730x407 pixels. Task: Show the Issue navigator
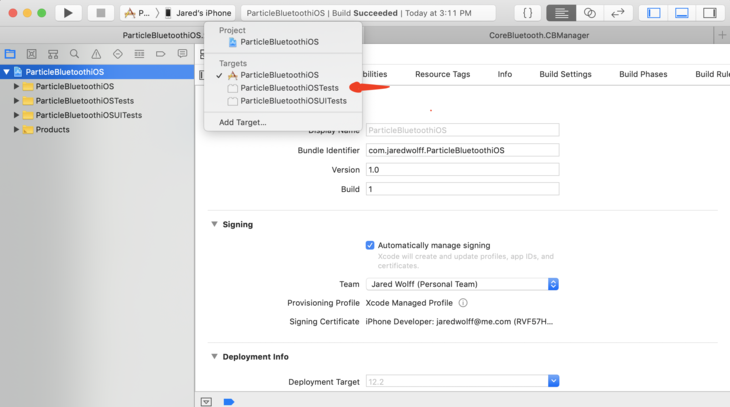tap(96, 54)
